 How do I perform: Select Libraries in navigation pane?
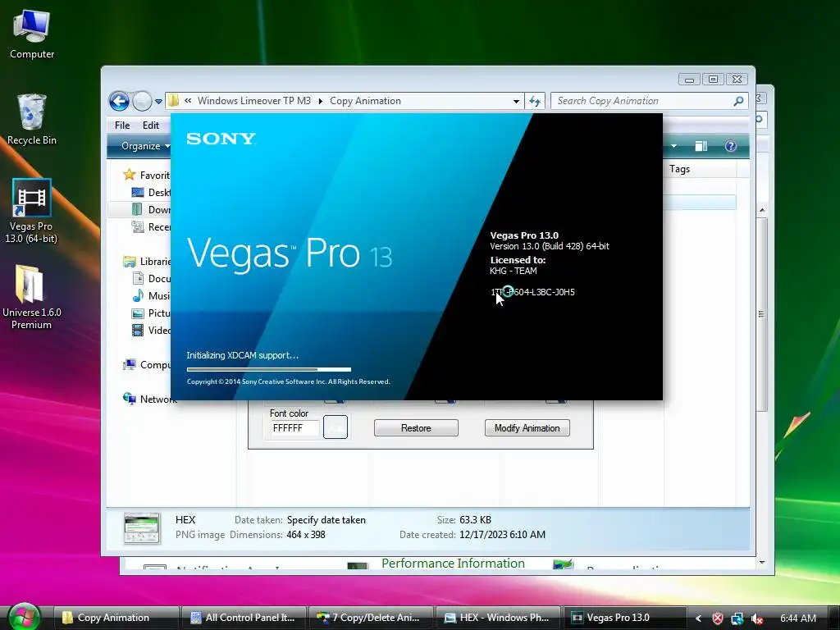tap(147, 262)
